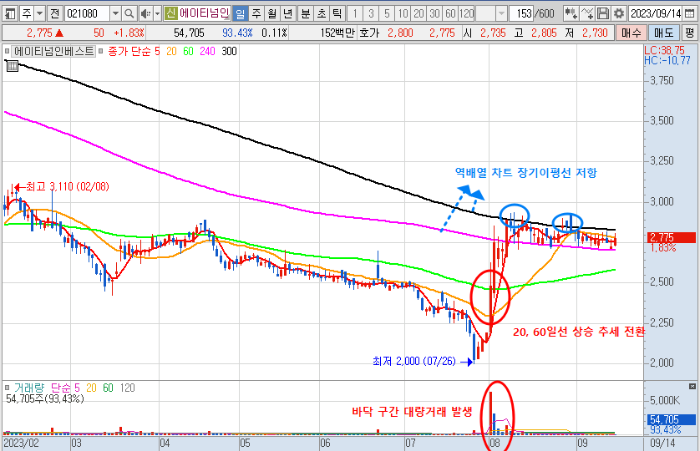Open the custom interval combo dropdown
700x451 pixels.
tap(501, 14)
